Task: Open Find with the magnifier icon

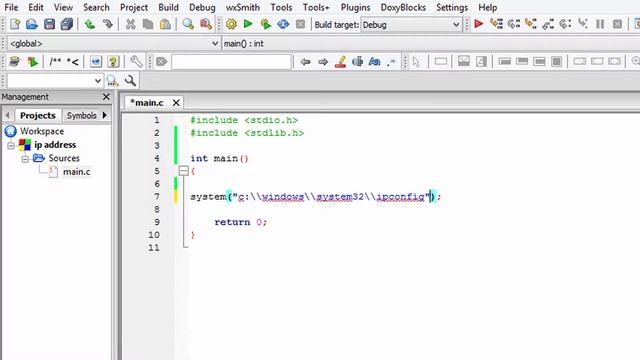Action: point(188,24)
